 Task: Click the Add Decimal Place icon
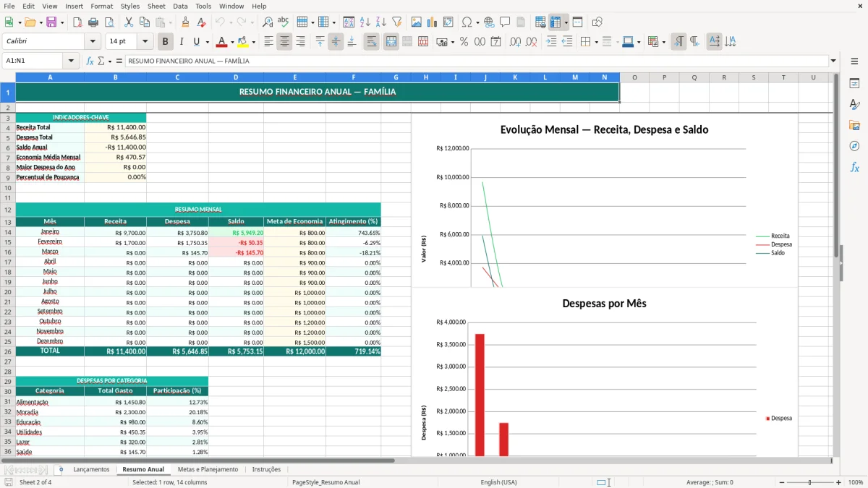click(x=515, y=42)
